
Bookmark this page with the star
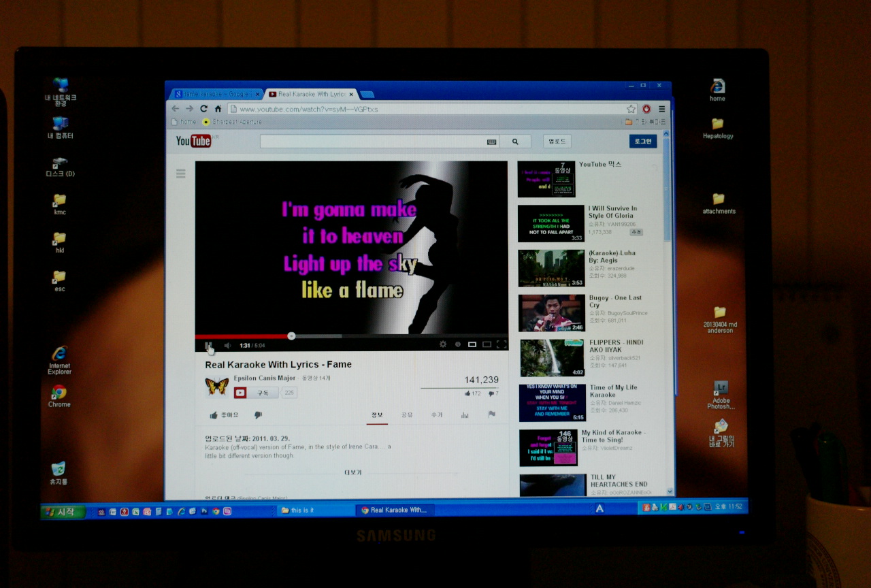(631, 109)
